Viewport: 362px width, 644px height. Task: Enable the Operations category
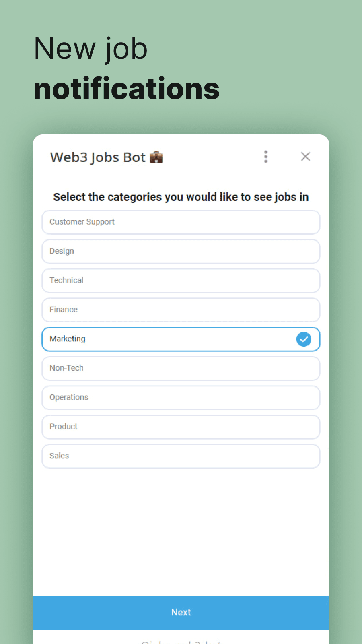point(181,398)
